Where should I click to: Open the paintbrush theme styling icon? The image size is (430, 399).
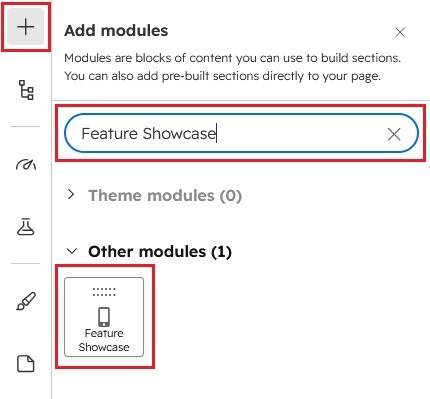click(26, 301)
